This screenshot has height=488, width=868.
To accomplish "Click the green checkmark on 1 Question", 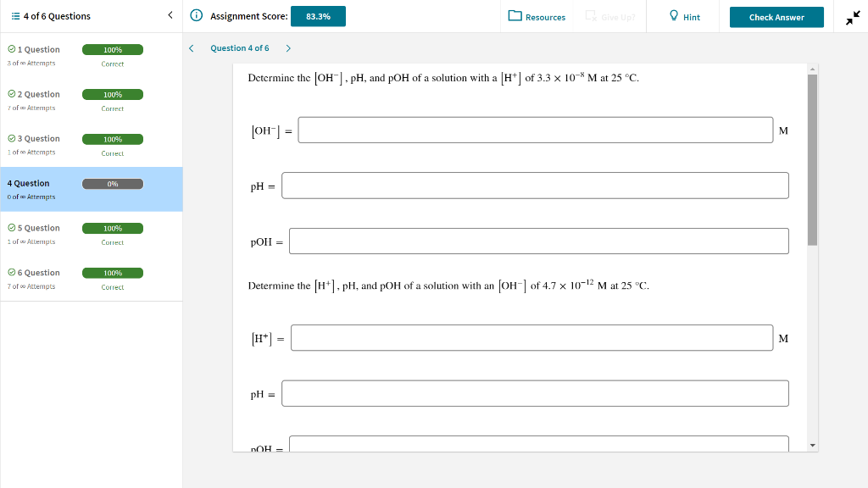I will tap(11, 48).
